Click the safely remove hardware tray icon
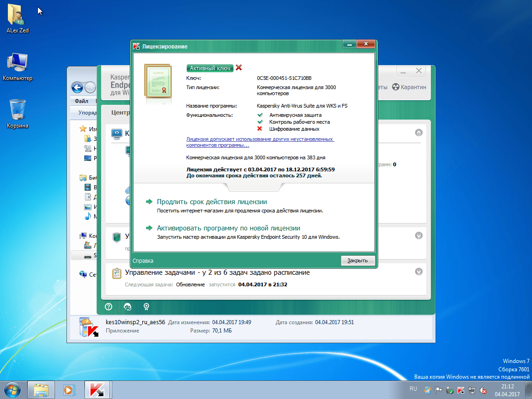532x399 pixels. pos(449,390)
